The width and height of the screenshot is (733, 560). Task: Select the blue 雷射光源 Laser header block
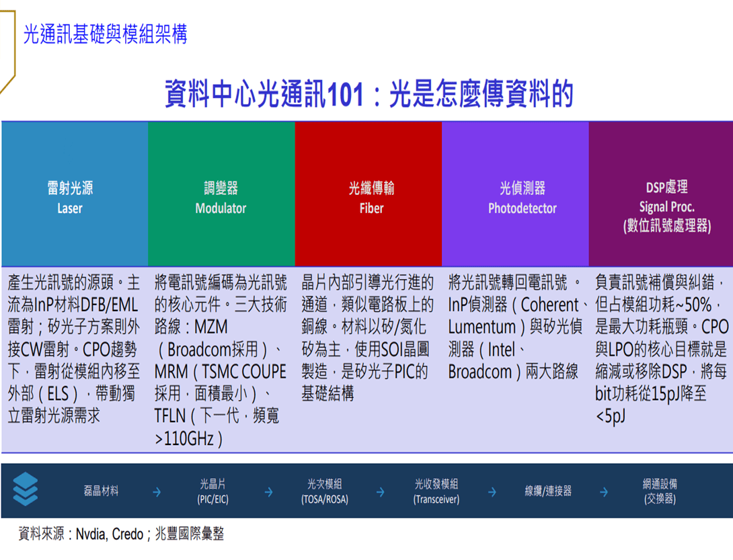click(x=75, y=194)
